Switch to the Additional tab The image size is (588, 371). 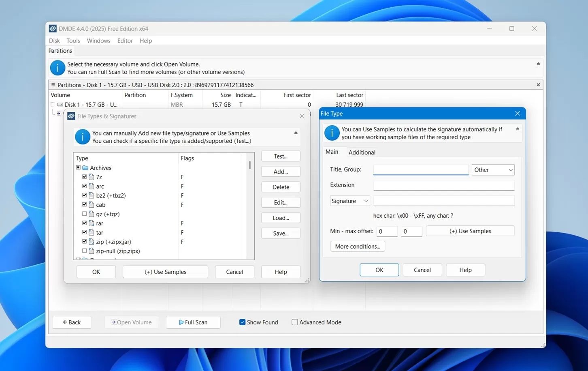click(362, 152)
